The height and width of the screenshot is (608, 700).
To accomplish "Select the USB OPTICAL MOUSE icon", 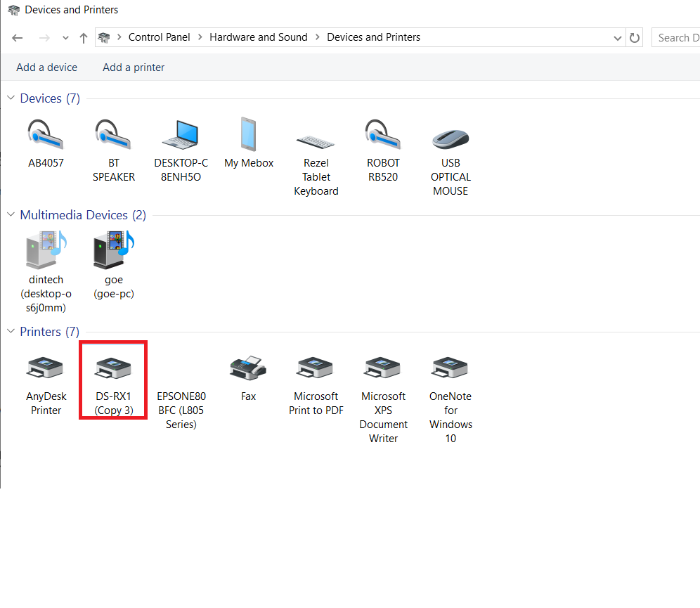I will [x=451, y=139].
